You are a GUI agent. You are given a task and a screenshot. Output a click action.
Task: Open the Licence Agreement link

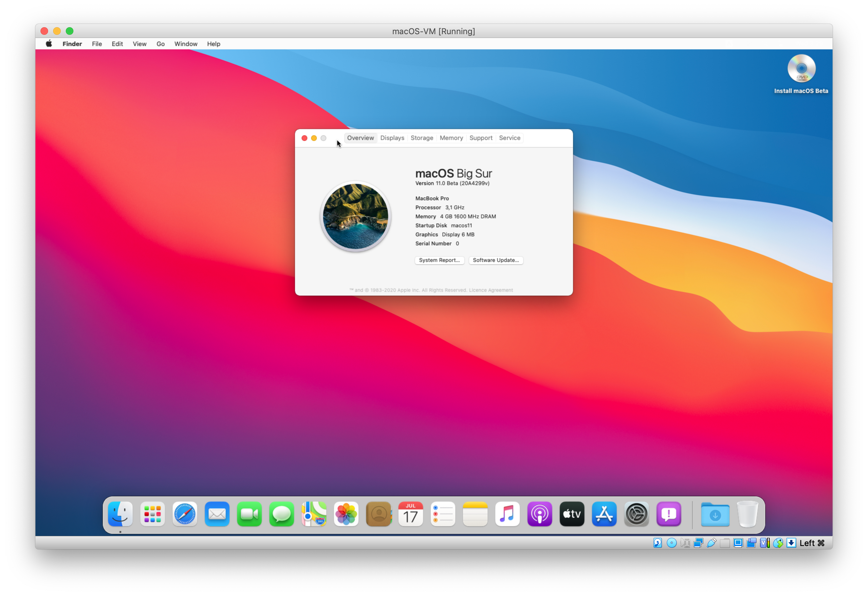point(491,290)
